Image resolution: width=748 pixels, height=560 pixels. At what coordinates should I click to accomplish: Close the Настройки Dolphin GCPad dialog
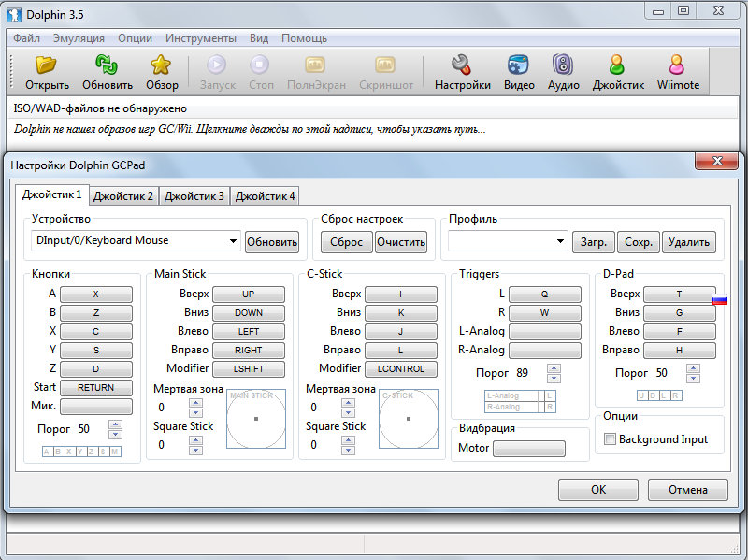[x=717, y=161]
